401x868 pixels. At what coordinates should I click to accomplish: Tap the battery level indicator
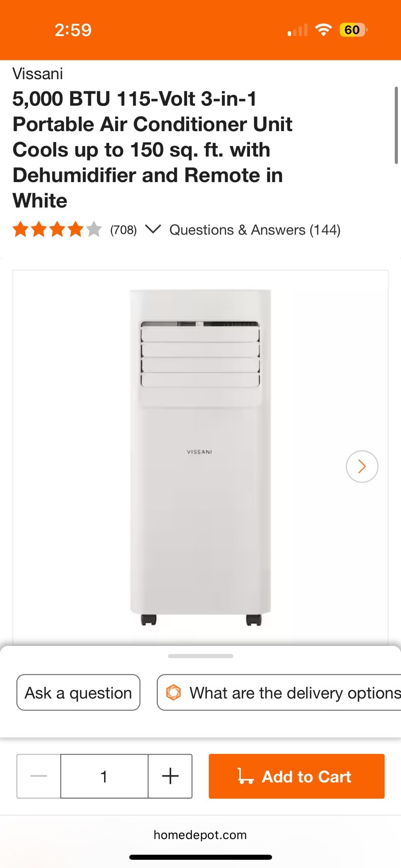pos(353,30)
